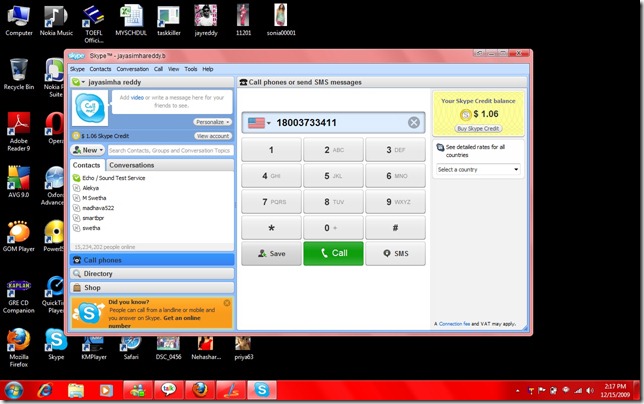The width and height of the screenshot is (644, 404).
Task: Dial digit 5 JKL on keypad
Action: click(333, 176)
